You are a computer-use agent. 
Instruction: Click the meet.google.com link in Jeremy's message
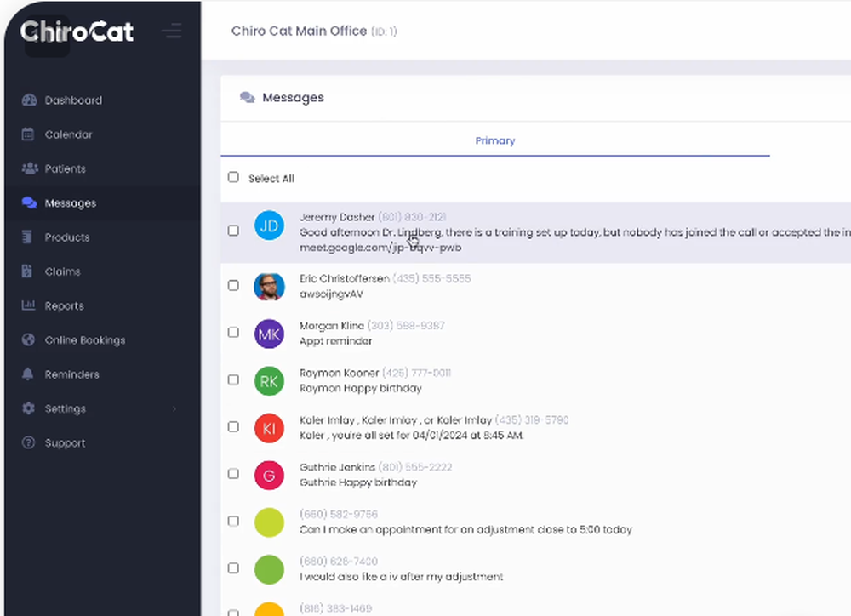(x=380, y=248)
